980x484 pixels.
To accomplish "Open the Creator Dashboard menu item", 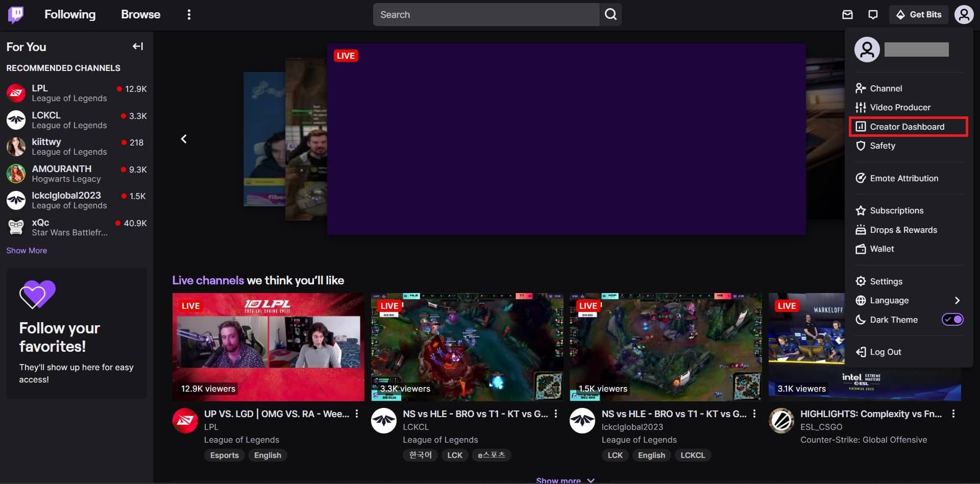I will (x=907, y=127).
